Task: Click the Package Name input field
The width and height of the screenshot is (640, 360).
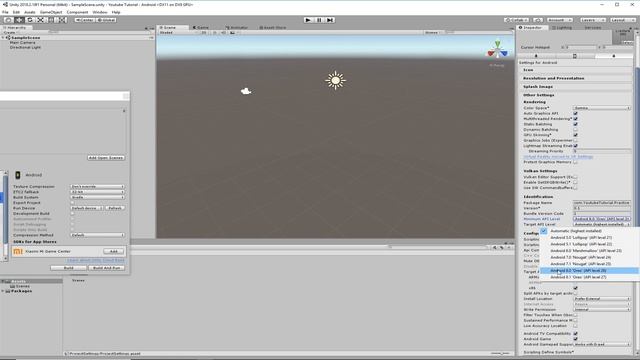Action: 602,202
